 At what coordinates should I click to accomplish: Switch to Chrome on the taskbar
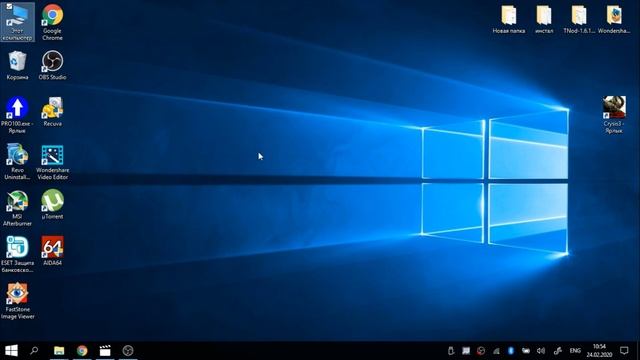82,351
